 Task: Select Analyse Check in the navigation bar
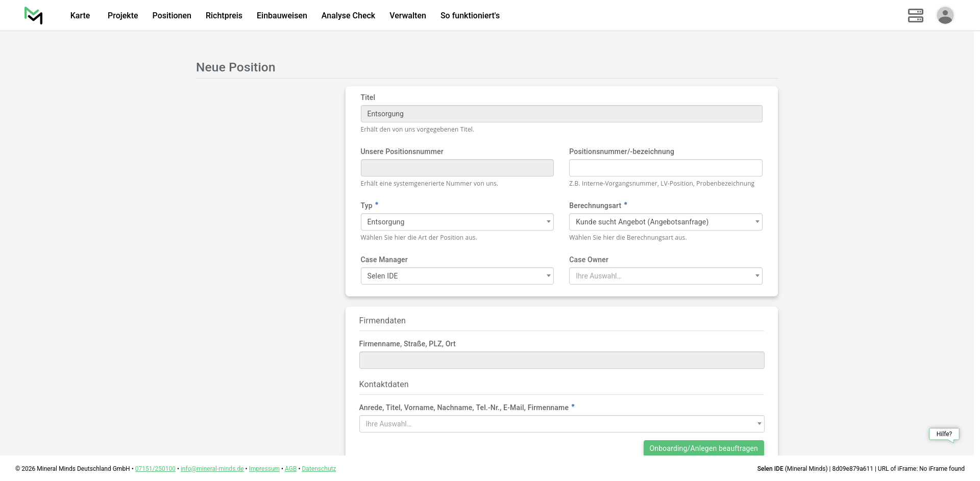tap(348, 16)
